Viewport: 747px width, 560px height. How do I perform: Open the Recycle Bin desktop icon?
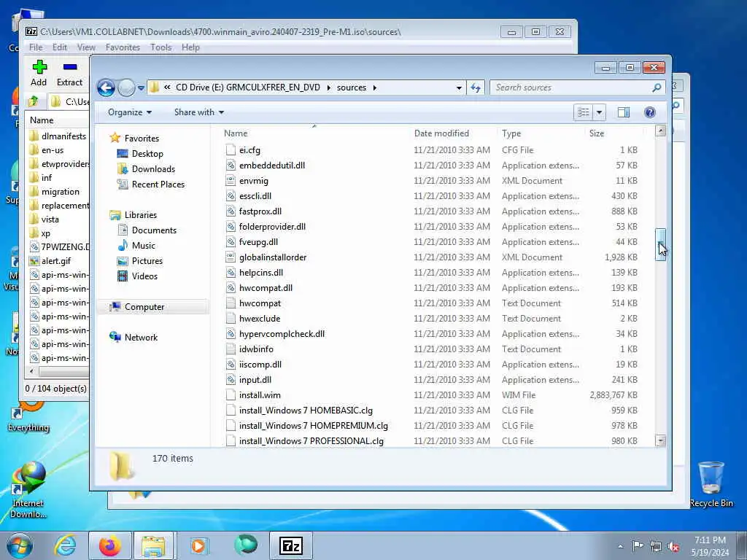point(711,485)
